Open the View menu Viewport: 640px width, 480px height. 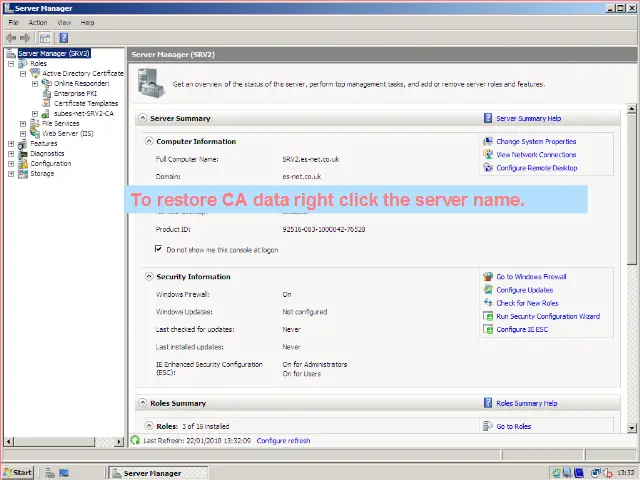(x=64, y=22)
